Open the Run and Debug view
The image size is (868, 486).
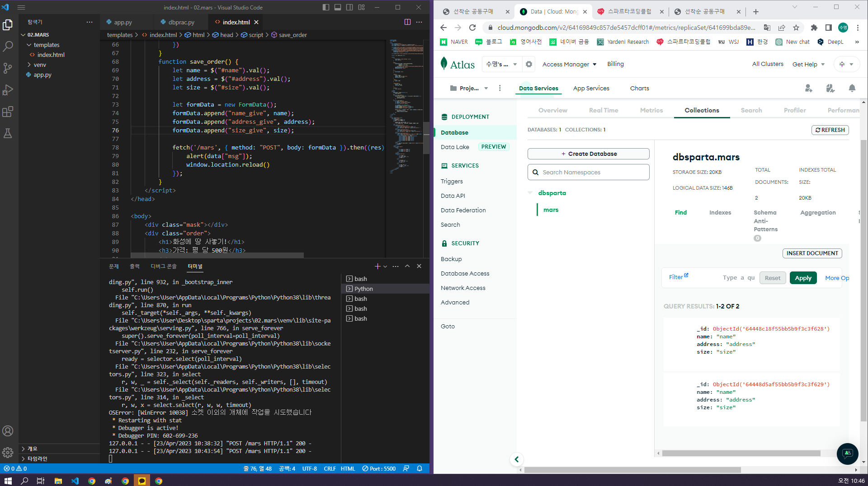pos(8,90)
